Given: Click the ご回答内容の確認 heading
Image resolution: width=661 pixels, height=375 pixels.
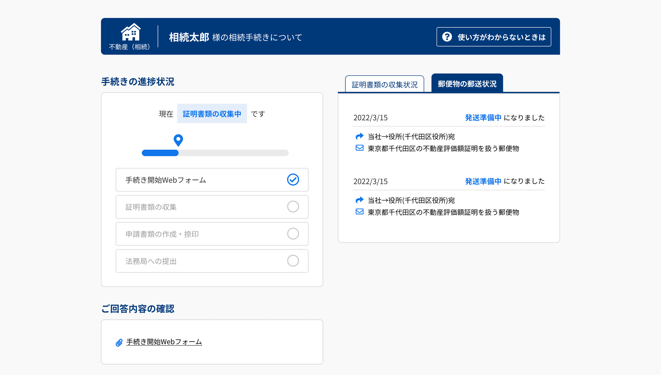Looking at the screenshot, I should point(137,308).
